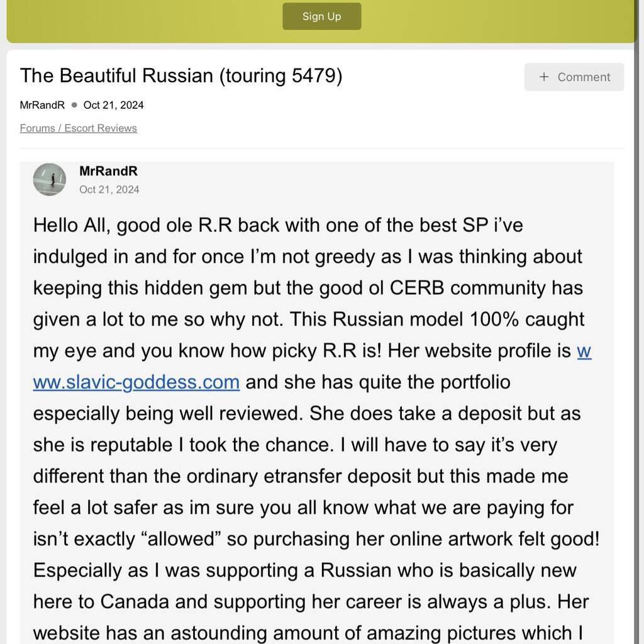The image size is (644, 644).
Task: Click MrRandR in the thread byline
Action: [42, 105]
